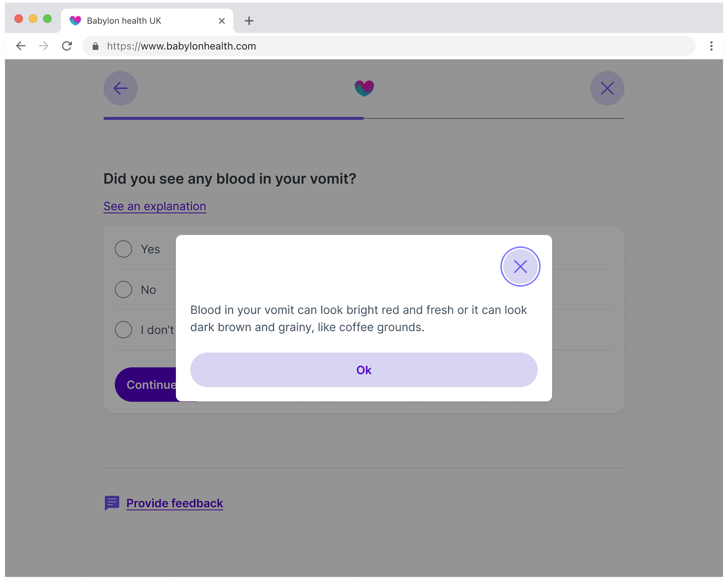Click the browser back navigation arrow
The image size is (728, 584).
coord(21,46)
